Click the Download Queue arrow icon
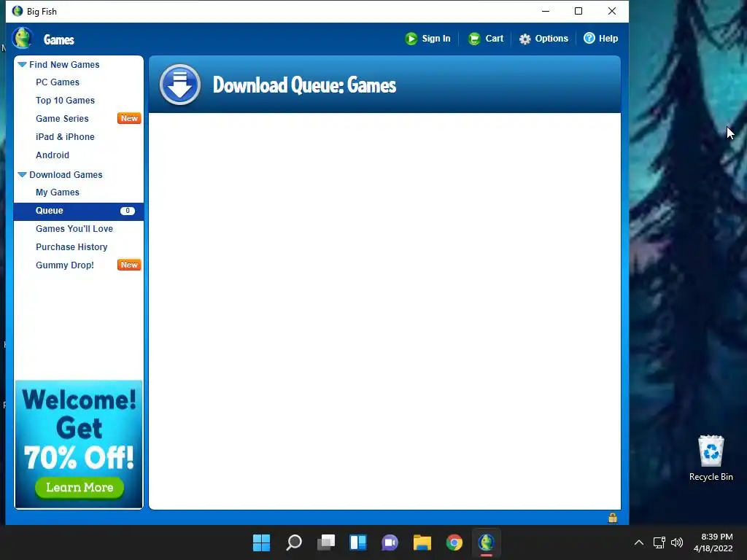 180,85
